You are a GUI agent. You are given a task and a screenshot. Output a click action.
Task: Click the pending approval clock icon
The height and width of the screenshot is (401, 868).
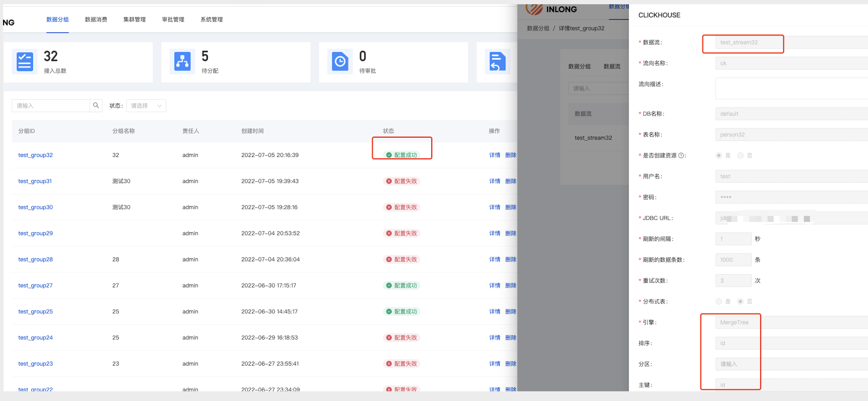tap(340, 62)
